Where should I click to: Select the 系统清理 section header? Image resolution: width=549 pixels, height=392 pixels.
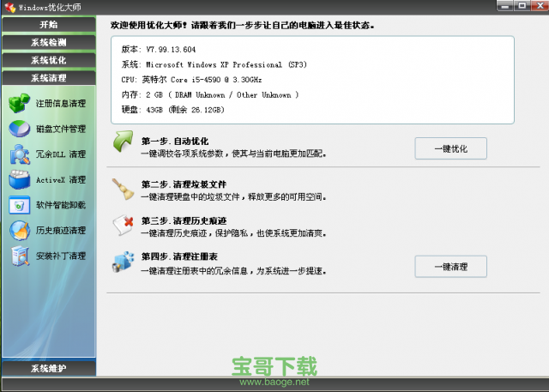[x=49, y=78]
